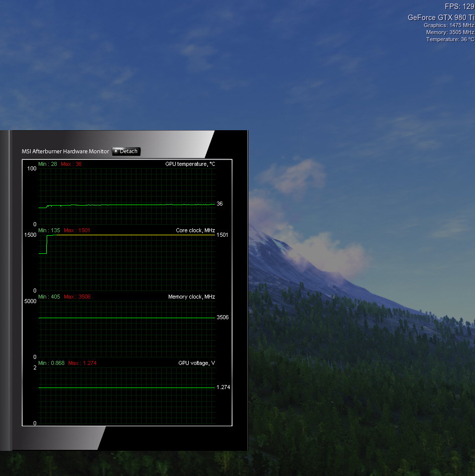The width and height of the screenshot is (475, 476).
Task: Click the 'Min : 0.868' voltage value
Action: click(52, 363)
